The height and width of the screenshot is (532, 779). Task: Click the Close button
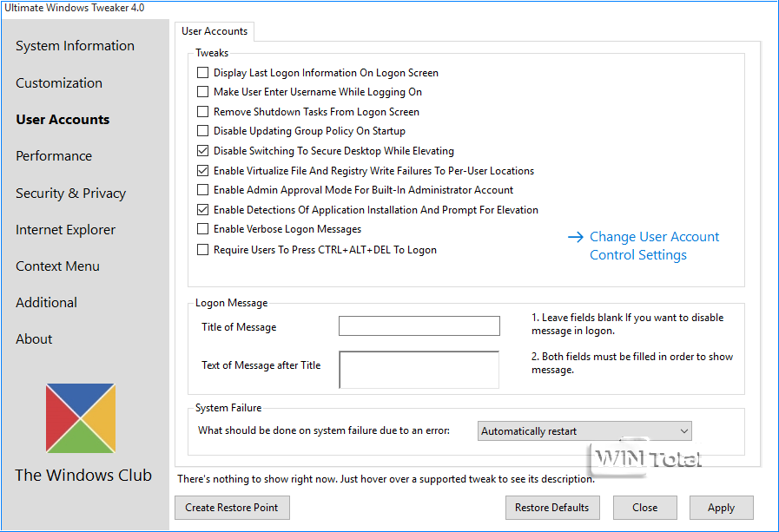[x=645, y=508]
